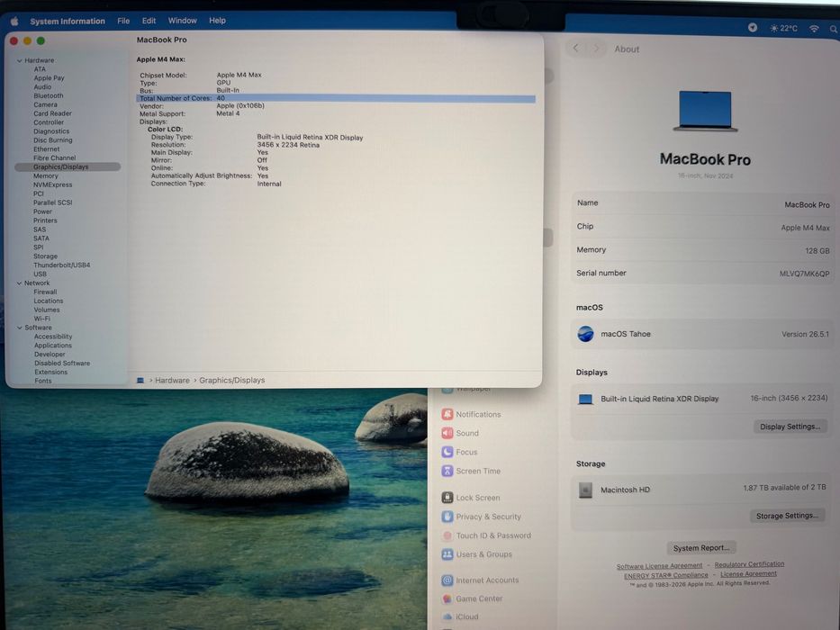Click the computer icon in path bar

tap(140, 381)
